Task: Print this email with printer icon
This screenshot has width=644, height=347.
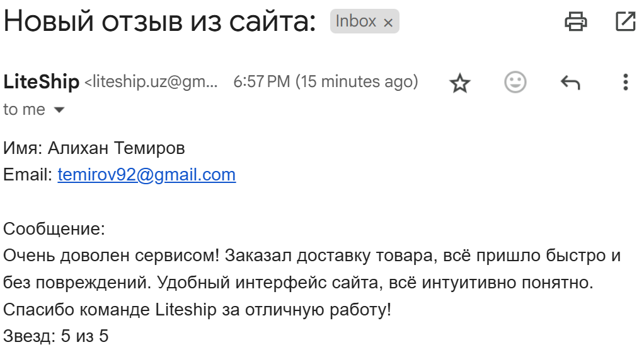Action: (575, 21)
